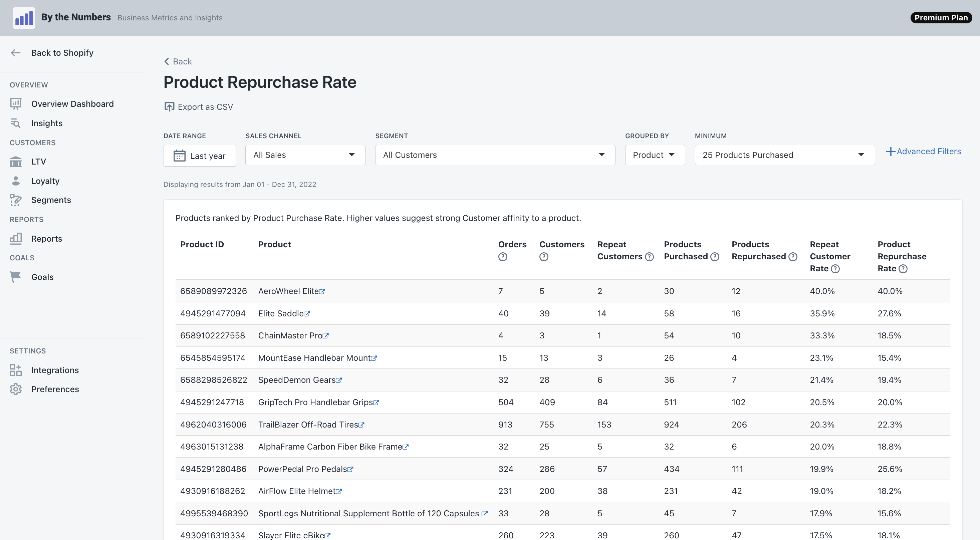Viewport: 980px width, 540px height.
Task: Click the By the Numbers logo icon
Action: point(24,17)
